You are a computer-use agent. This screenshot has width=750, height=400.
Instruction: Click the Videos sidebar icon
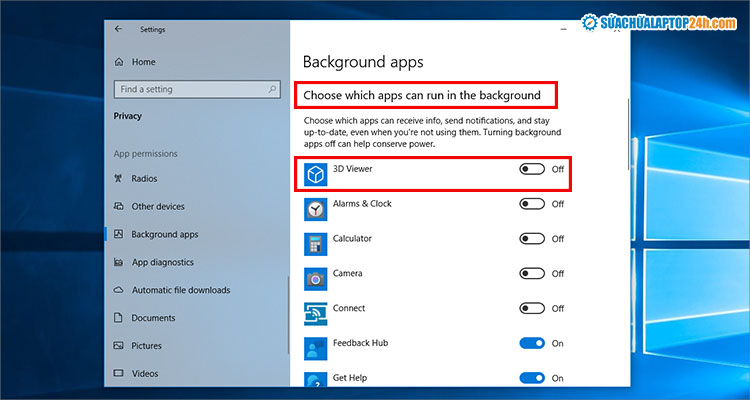(x=119, y=373)
